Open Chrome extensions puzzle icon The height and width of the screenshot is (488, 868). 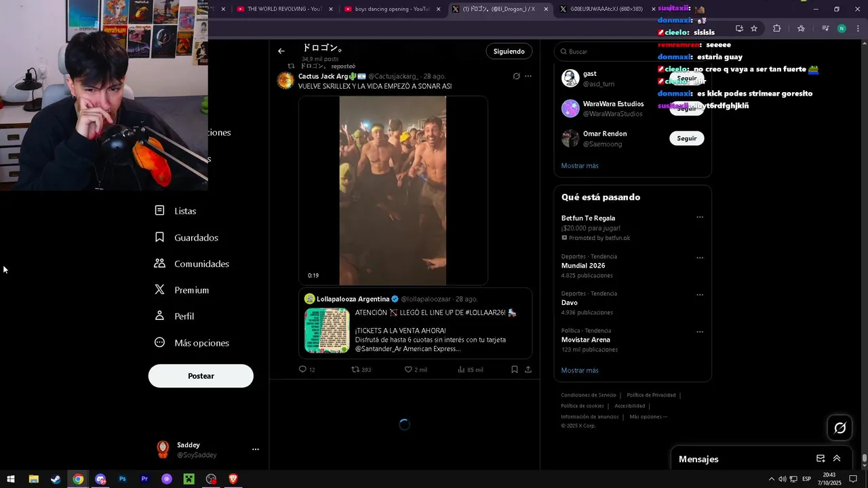(x=777, y=28)
